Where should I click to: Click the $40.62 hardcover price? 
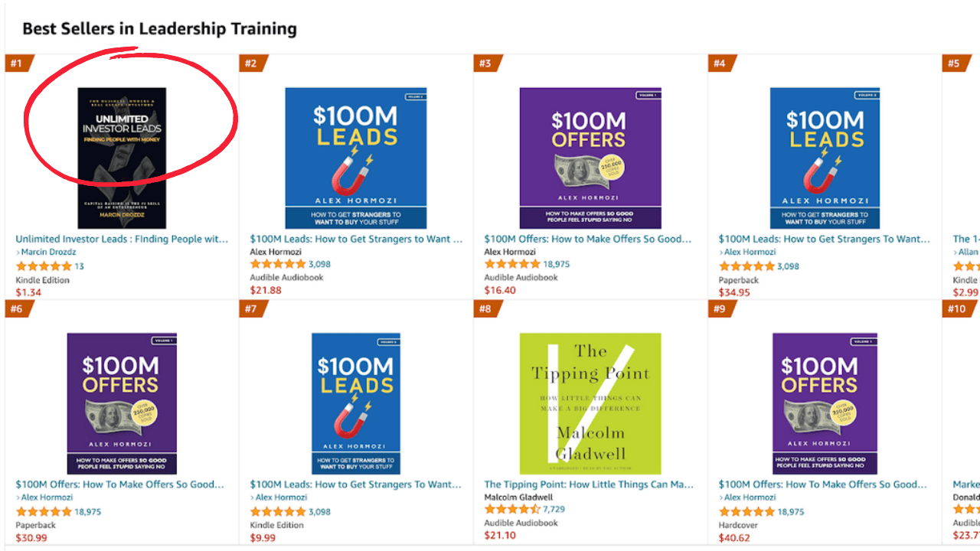click(734, 538)
